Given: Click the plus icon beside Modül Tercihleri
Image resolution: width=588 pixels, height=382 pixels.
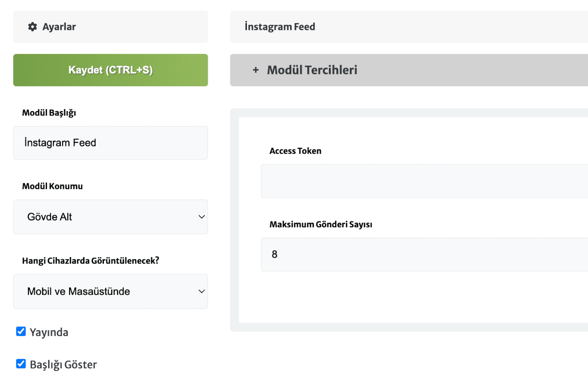Looking at the screenshot, I should tap(255, 70).
